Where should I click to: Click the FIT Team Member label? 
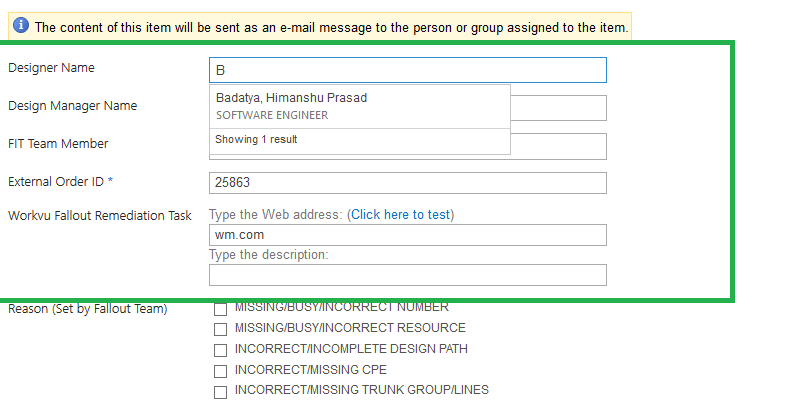[x=58, y=144]
